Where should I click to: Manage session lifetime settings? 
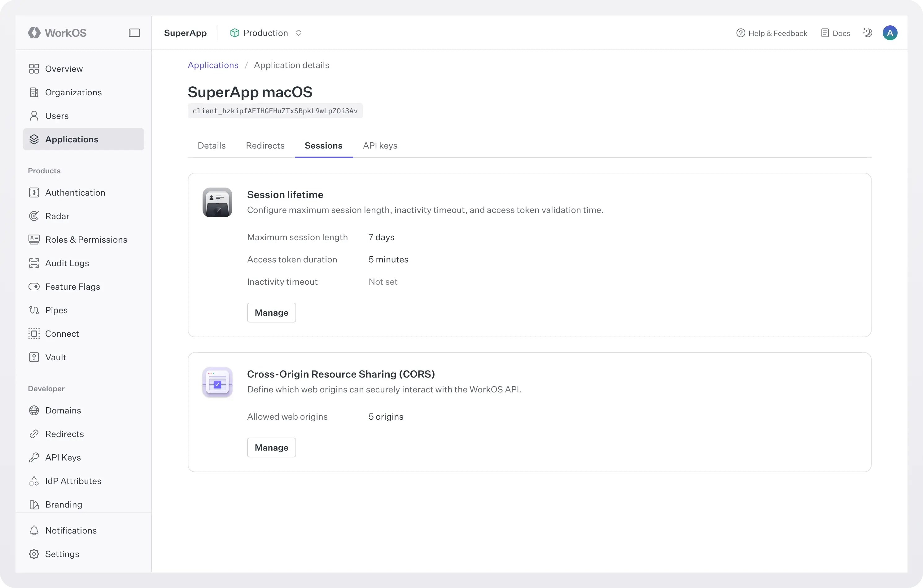(x=271, y=312)
